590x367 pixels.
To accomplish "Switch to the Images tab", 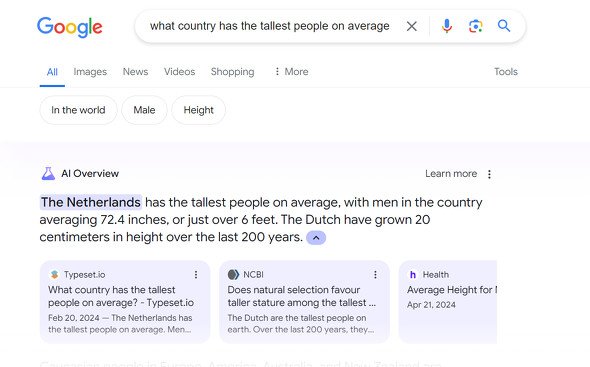I will (90, 72).
